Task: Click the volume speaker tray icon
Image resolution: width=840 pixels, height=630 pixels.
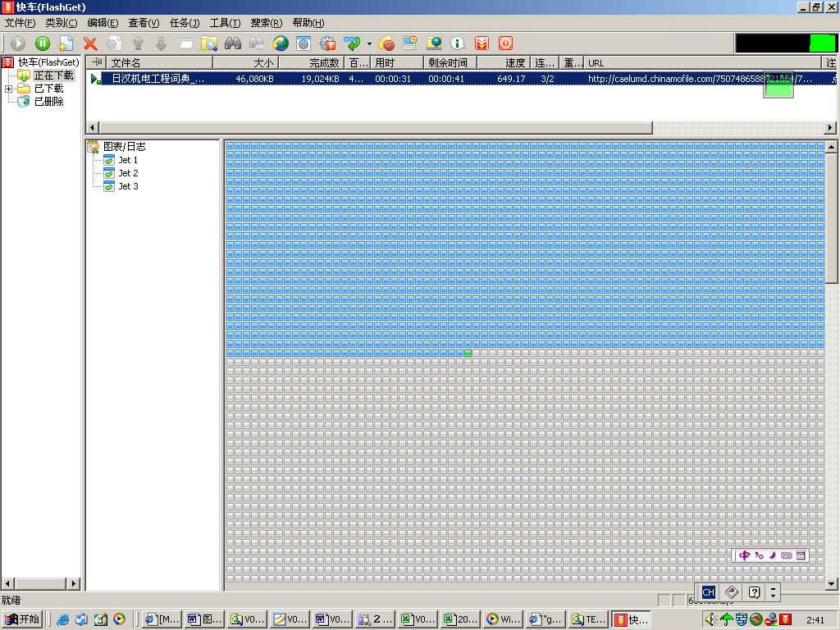Action: tap(710, 620)
